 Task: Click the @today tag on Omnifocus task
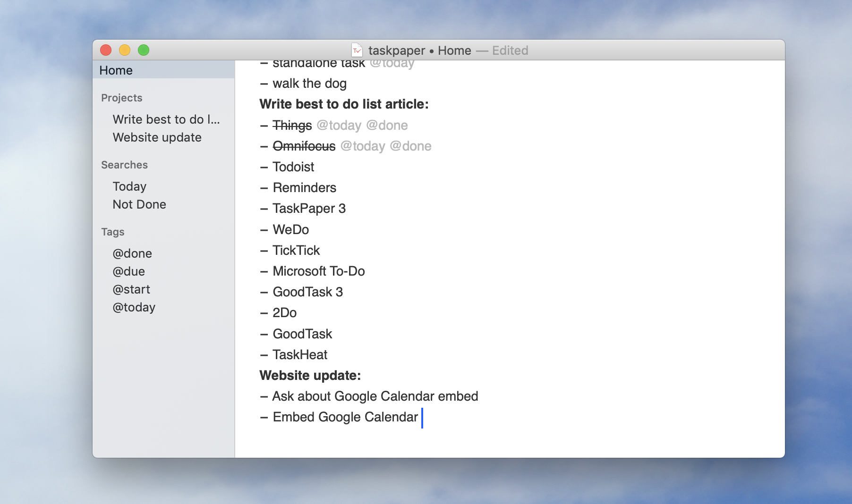[363, 146]
